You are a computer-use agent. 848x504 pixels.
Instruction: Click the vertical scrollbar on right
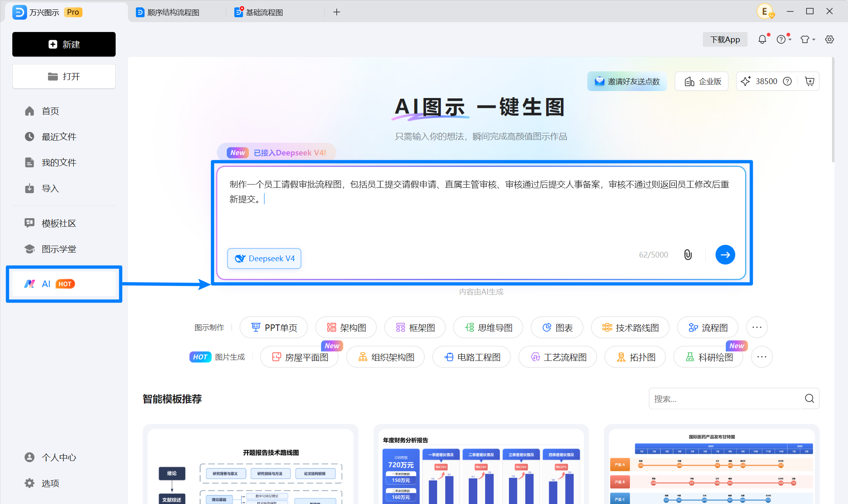click(833, 110)
